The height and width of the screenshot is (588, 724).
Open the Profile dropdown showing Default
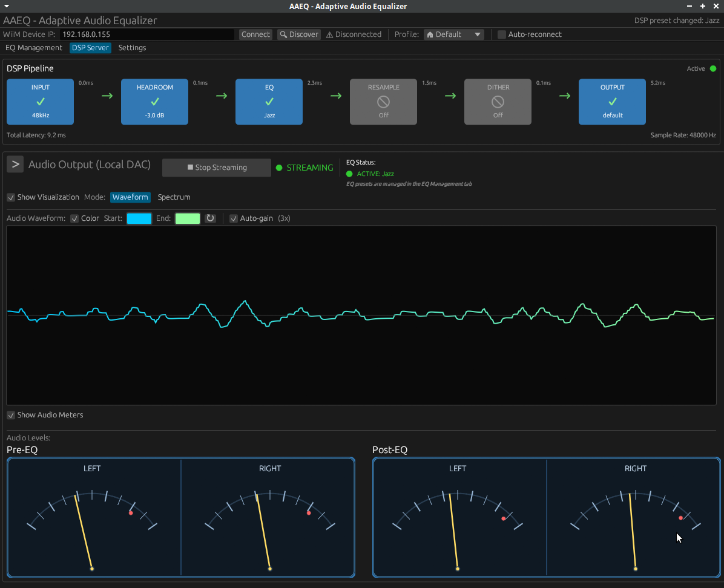(453, 34)
